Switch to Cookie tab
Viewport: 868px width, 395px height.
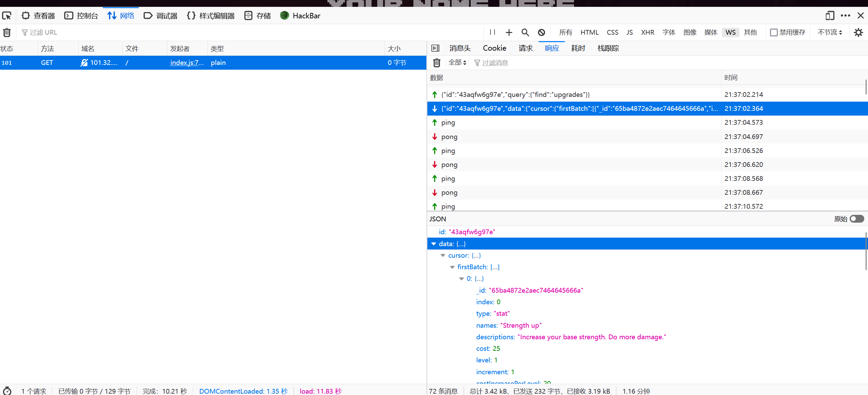point(494,48)
